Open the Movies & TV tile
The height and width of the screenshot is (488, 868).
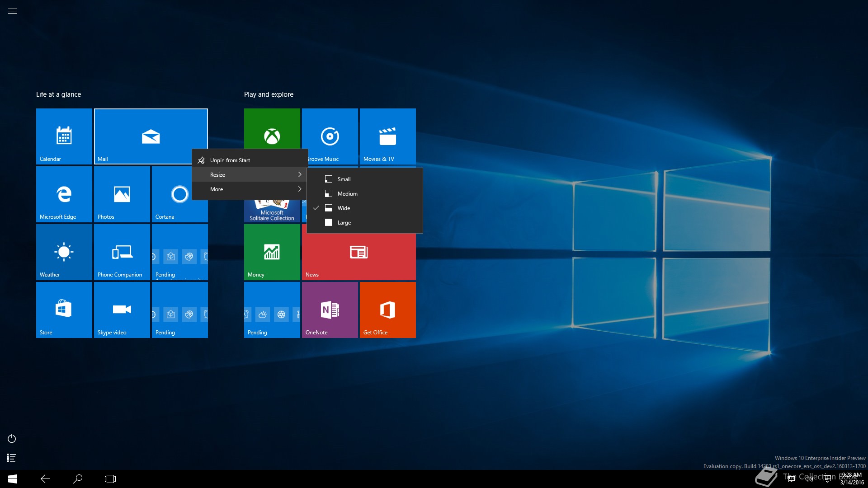[x=388, y=136]
